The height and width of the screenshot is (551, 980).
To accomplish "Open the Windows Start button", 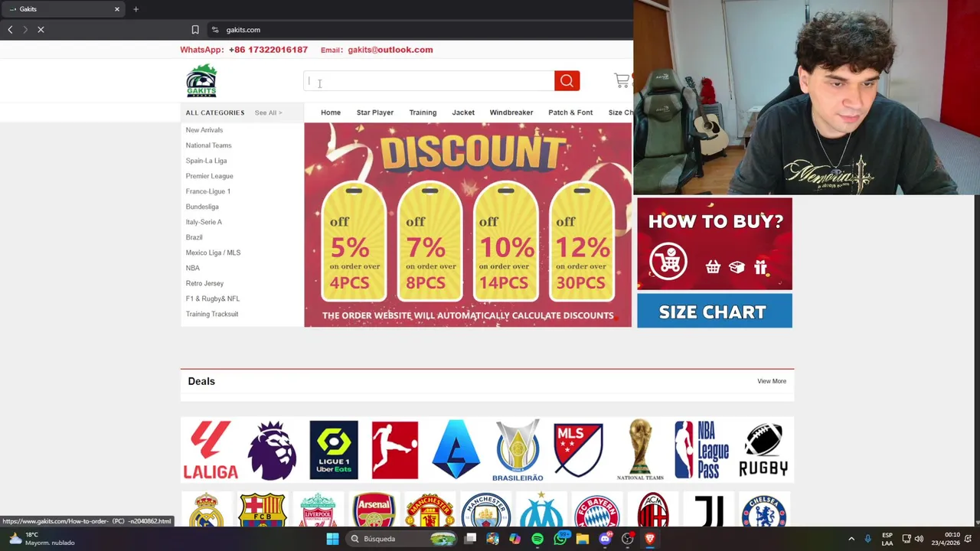I will pos(332,539).
